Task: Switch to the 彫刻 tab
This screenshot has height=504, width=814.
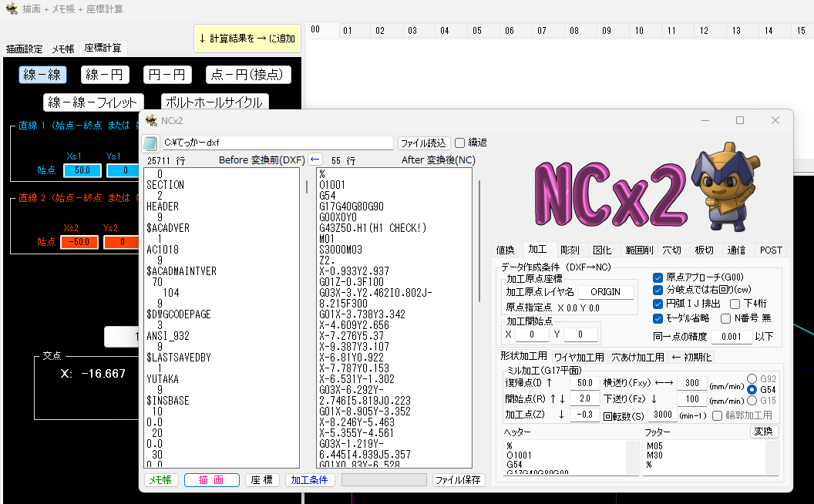Action: [x=570, y=250]
